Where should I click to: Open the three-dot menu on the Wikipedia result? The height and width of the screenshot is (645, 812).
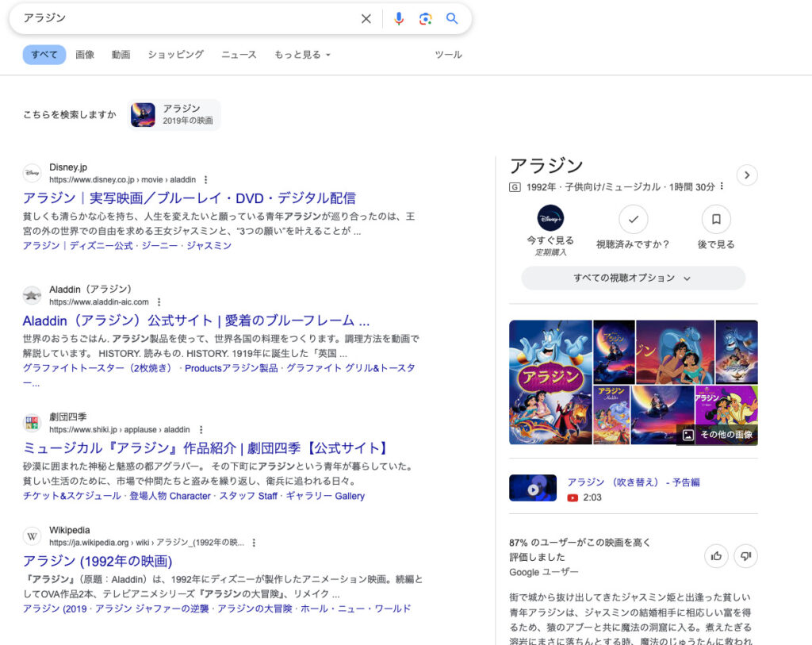tap(254, 543)
